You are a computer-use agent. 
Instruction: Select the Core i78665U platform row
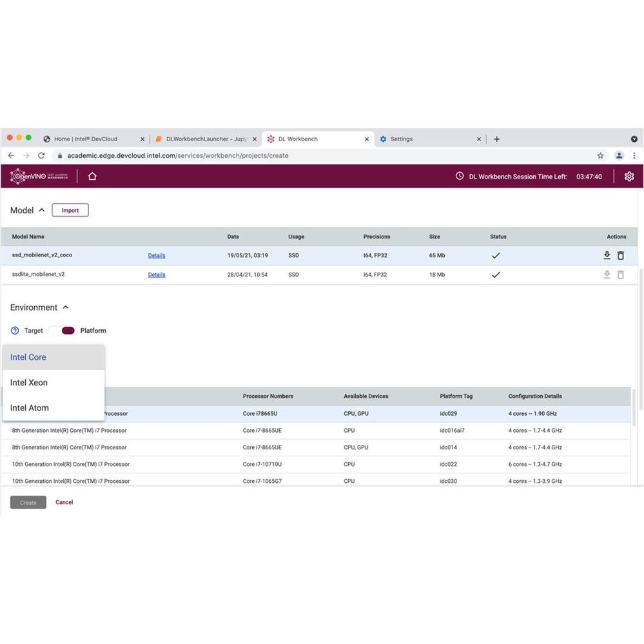(x=316, y=414)
